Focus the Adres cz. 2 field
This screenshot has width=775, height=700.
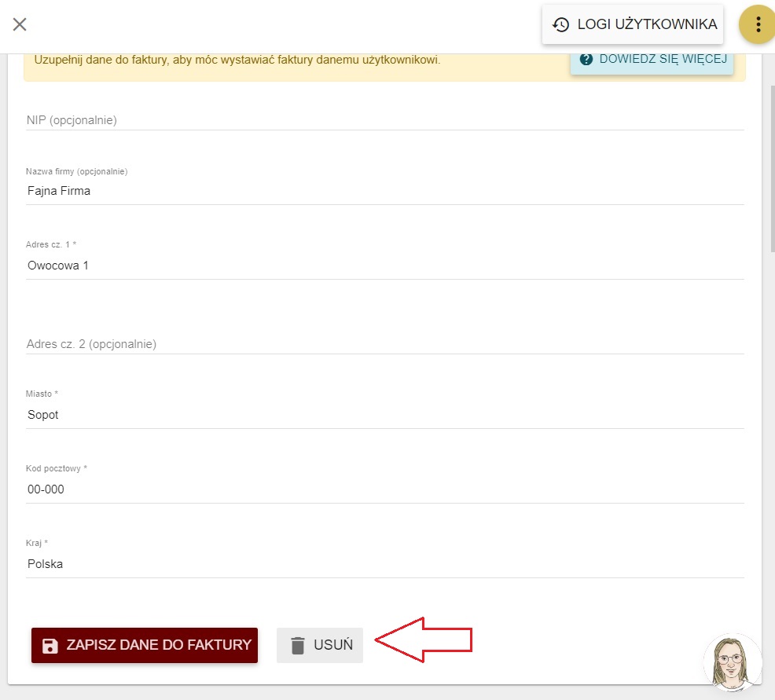click(385, 344)
